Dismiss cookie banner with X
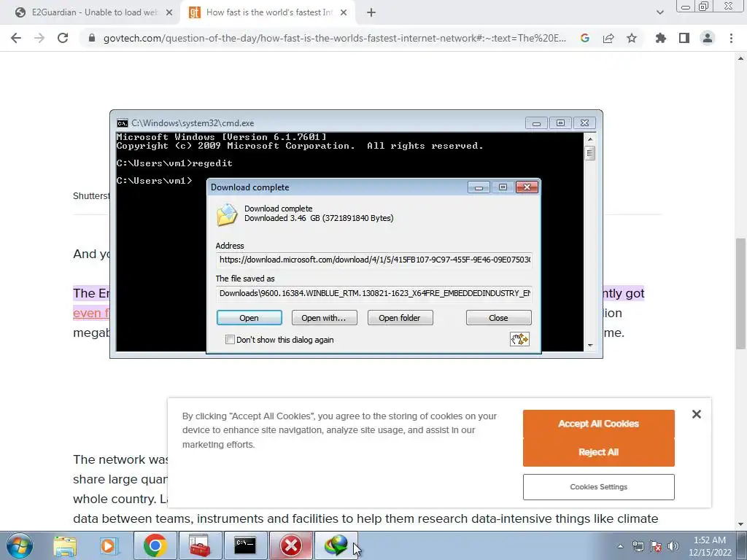Screen dimensions: 747x560 (697, 414)
